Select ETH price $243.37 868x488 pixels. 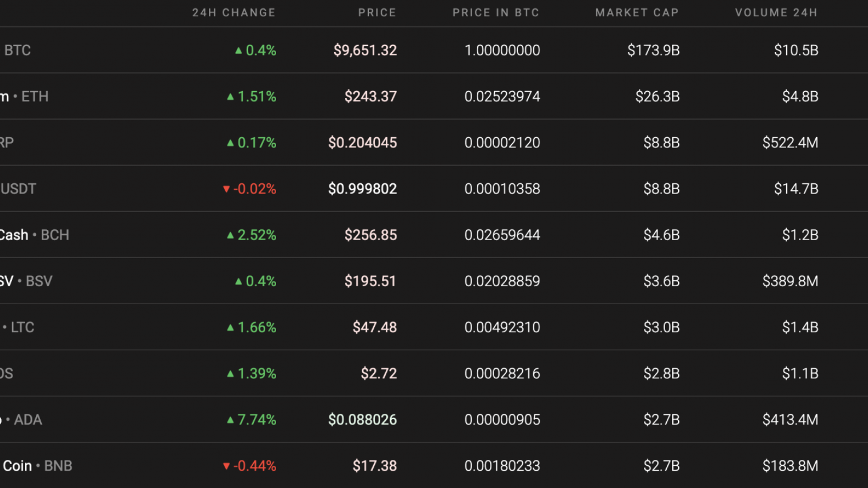tap(371, 97)
